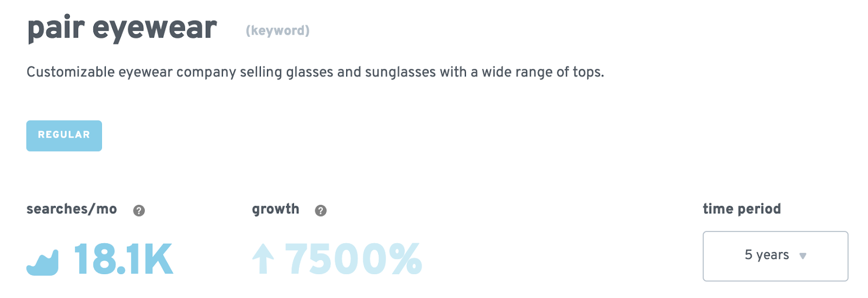The width and height of the screenshot is (868, 298).
Task: Select the "5 years" text in dropdown
Action: 767,255
